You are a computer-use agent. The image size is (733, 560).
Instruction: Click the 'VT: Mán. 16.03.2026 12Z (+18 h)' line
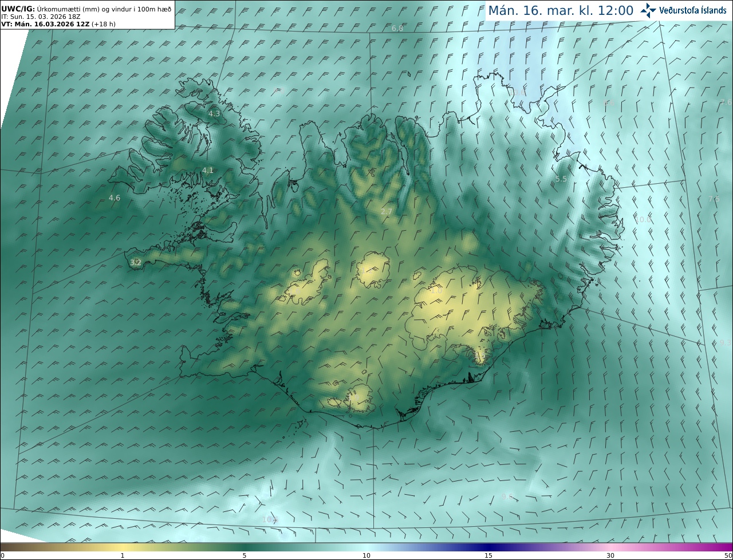tap(58, 24)
